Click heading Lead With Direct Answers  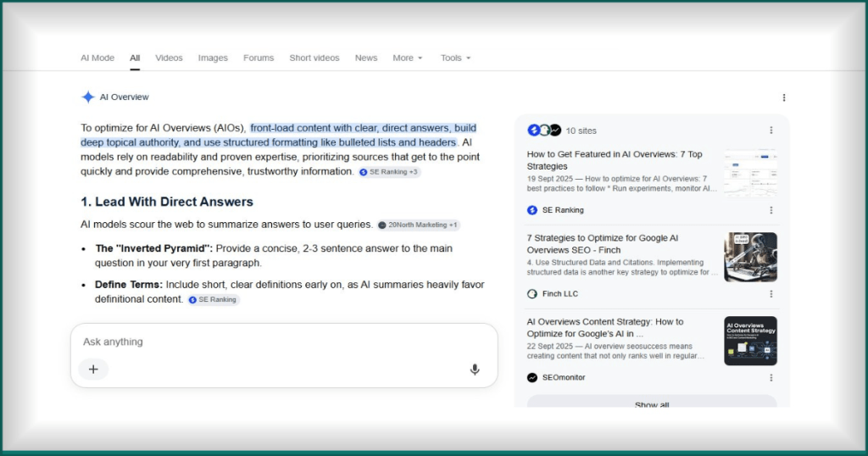click(x=167, y=202)
